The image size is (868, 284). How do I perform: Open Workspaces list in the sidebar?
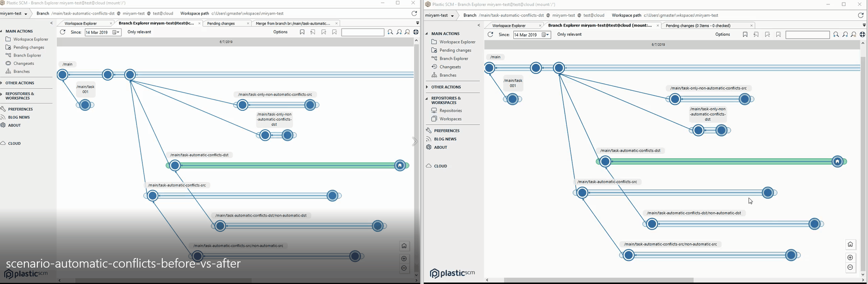click(450, 119)
